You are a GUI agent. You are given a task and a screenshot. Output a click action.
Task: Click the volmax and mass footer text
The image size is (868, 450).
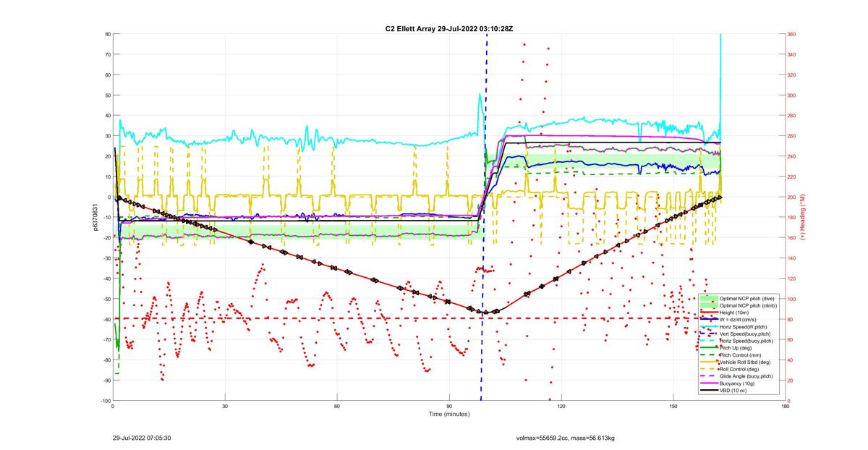[565, 438]
